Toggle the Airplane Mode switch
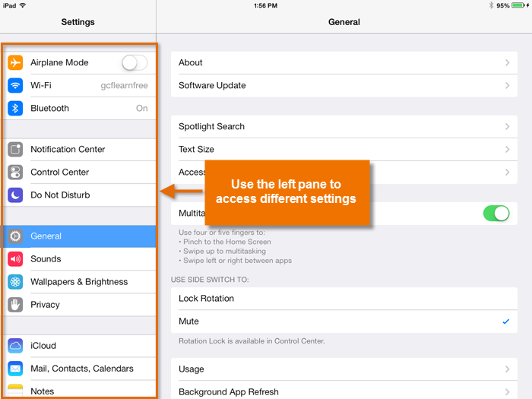532x399 pixels. click(x=135, y=62)
